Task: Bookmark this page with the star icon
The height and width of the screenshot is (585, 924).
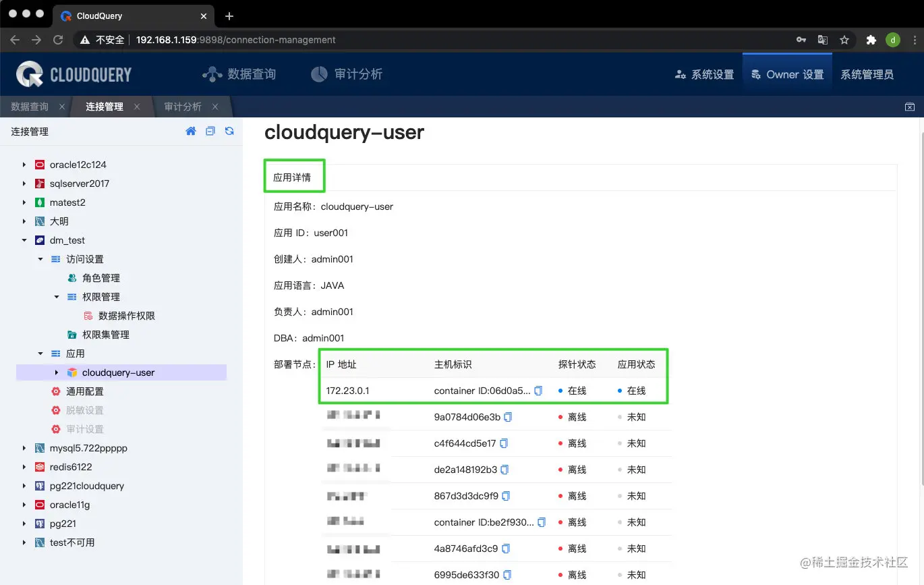Action: click(x=844, y=40)
